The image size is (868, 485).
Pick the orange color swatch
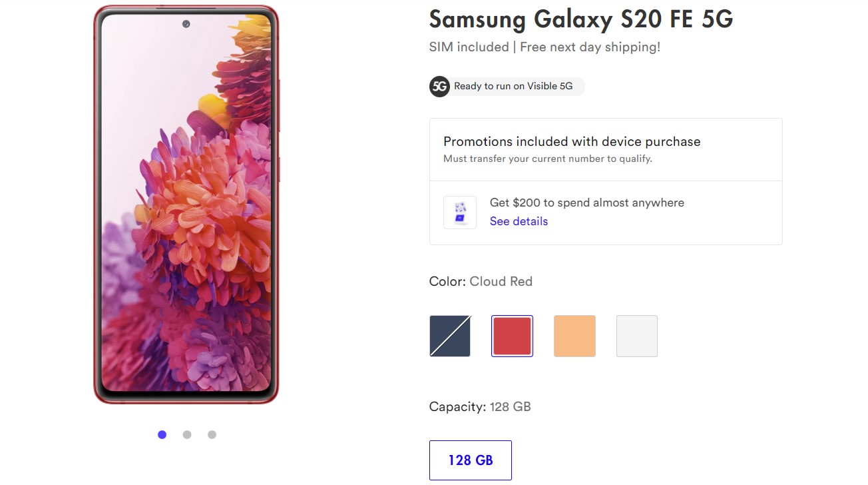pyautogui.click(x=574, y=336)
